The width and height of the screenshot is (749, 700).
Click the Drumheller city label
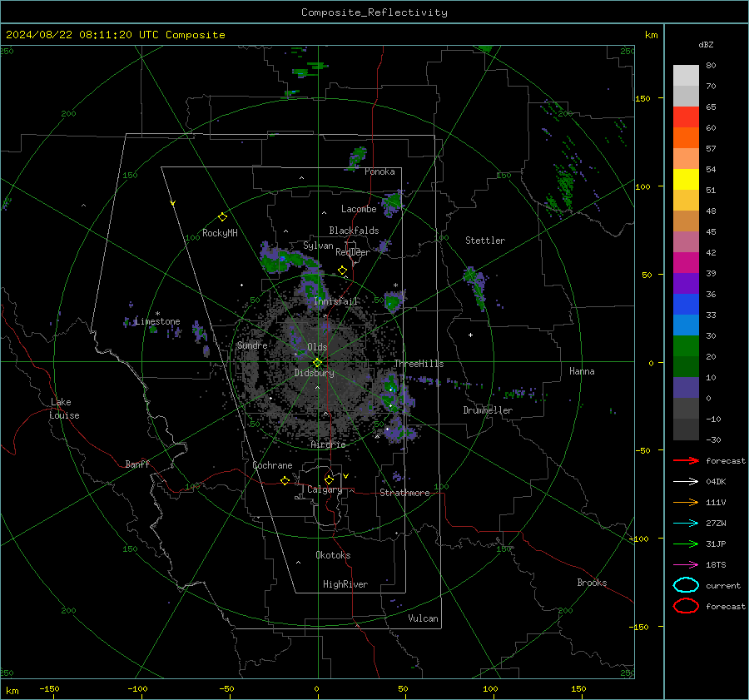point(488,410)
